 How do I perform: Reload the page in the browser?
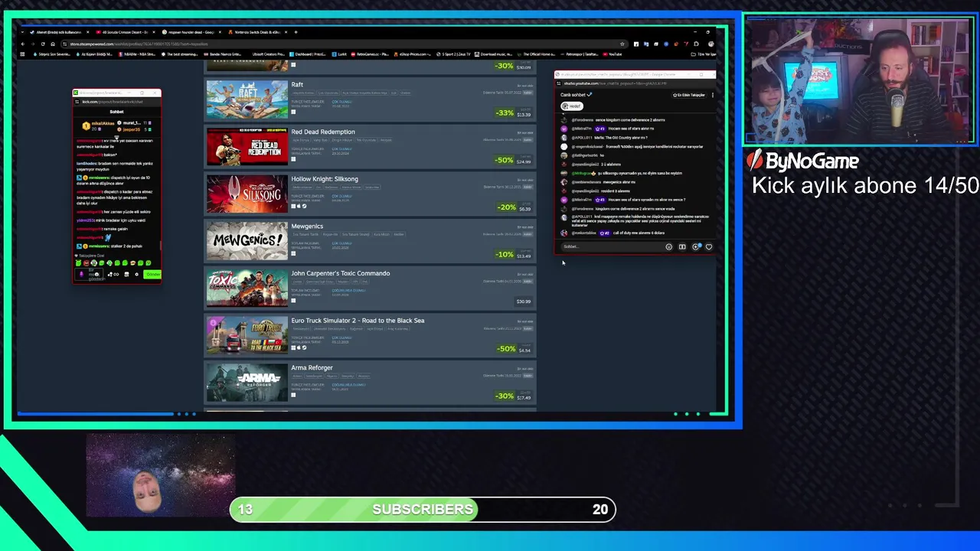(x=43, y=44)
